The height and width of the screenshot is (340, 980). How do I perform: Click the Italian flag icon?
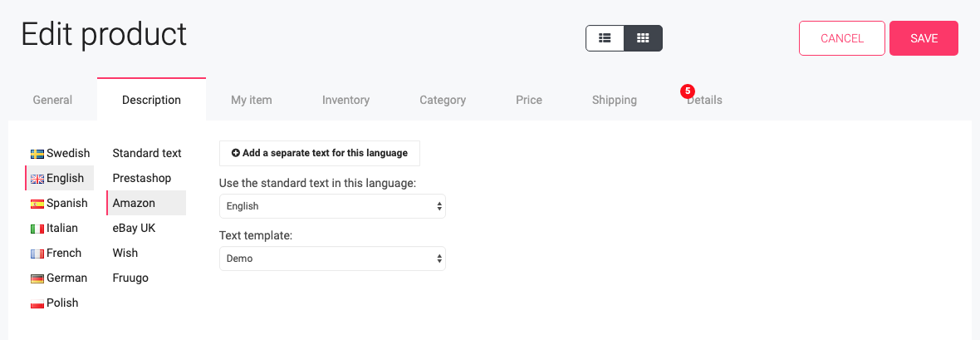[37, 229]
